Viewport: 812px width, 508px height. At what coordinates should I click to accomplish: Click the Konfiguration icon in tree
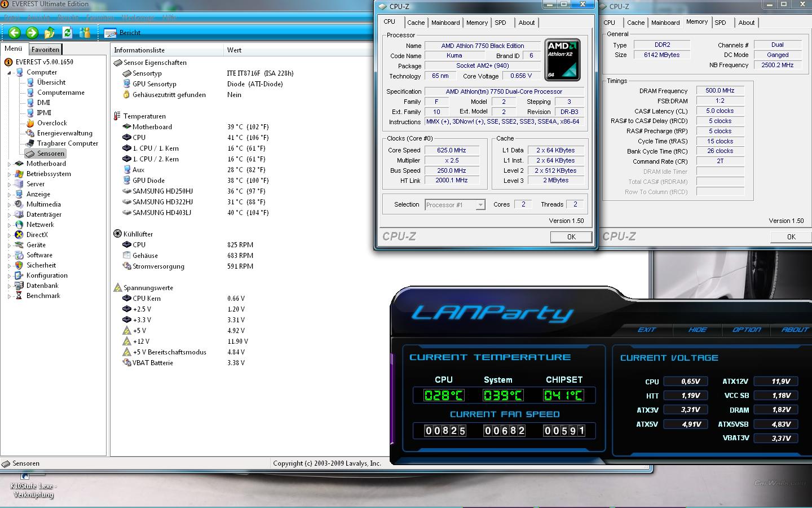tap(19, 275)
